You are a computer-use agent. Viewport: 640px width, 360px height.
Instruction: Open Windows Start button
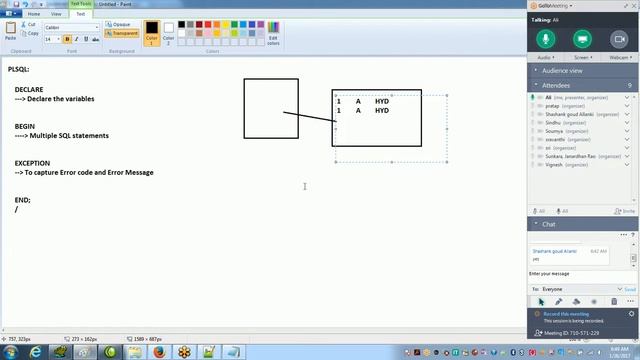click(10, 352)
